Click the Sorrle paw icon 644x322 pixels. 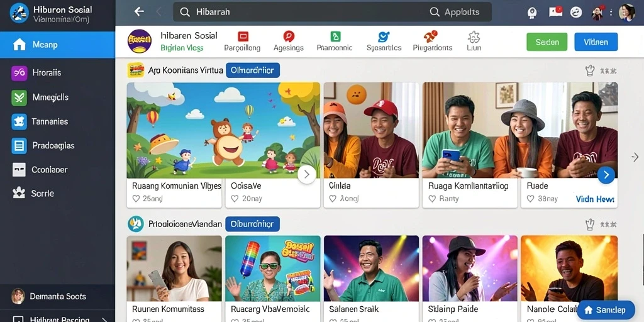[19, 192]
